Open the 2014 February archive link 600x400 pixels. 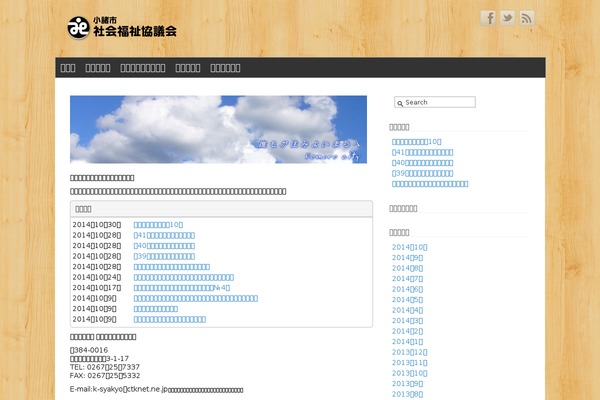coord(408,331)
